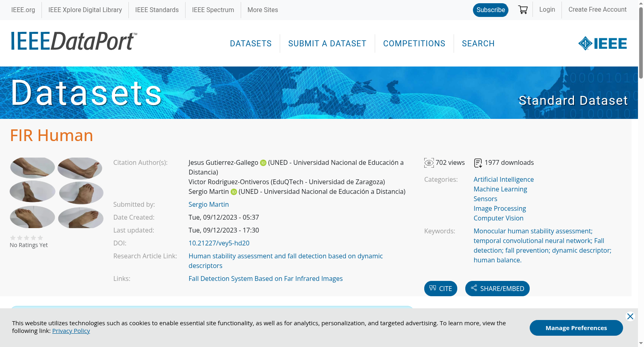The image size is (644, 347).
Task: Go to IEEE Standards site
Action: point(157,10)
